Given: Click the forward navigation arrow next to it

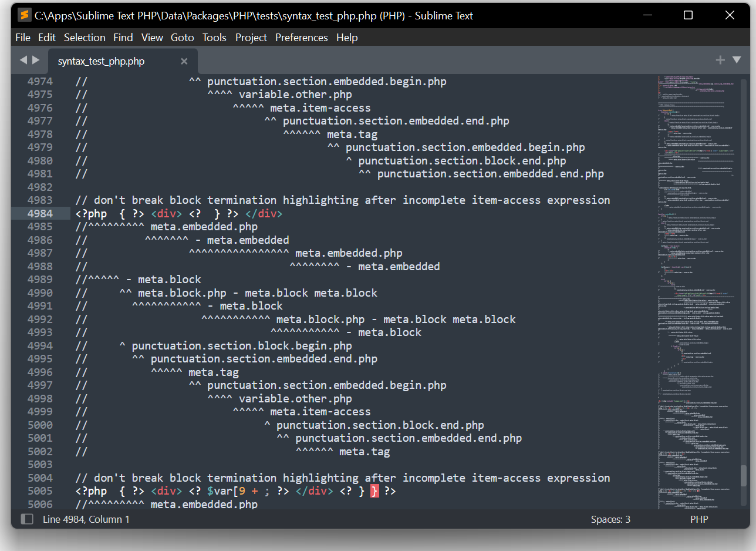Looking at the screenshot, I should coord(36,60).
